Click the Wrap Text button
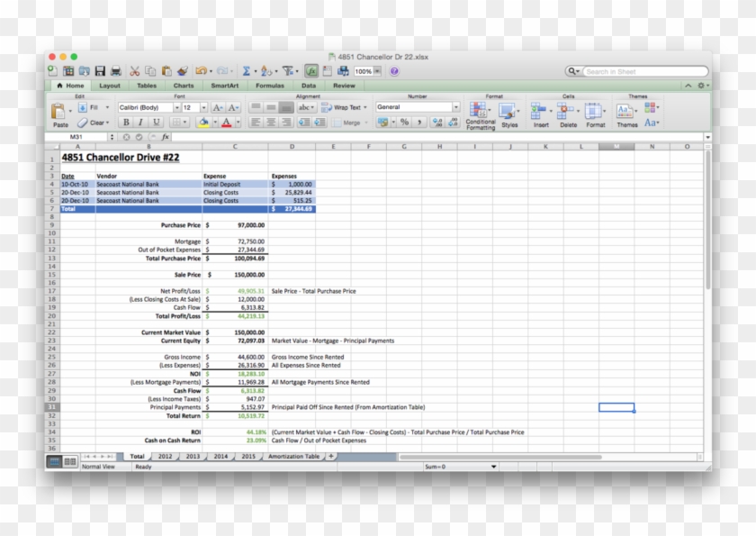The height and width of the screenshot is (536, 756). coord(341,107)
